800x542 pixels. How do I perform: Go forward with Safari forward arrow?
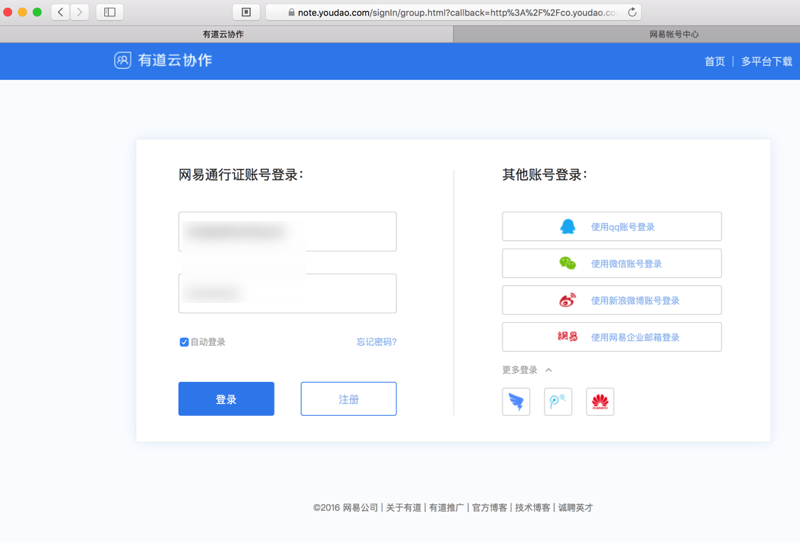(x=80, y=12)
